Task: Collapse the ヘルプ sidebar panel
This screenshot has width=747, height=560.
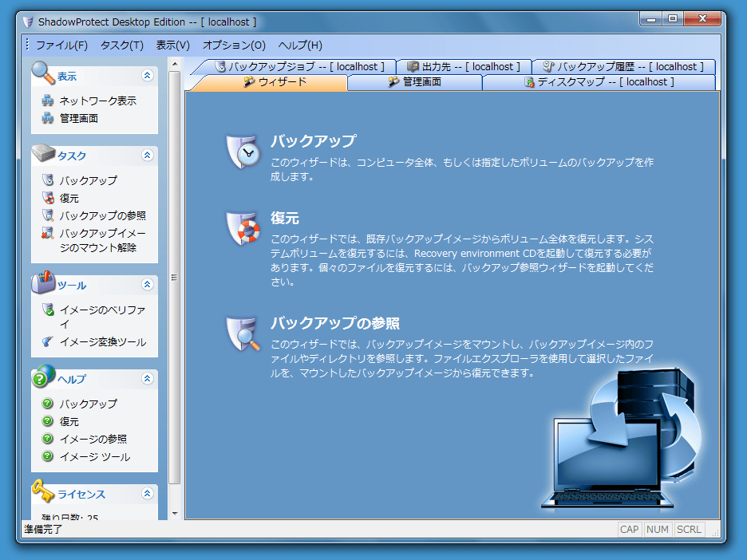Action: [x=147, y=379]
